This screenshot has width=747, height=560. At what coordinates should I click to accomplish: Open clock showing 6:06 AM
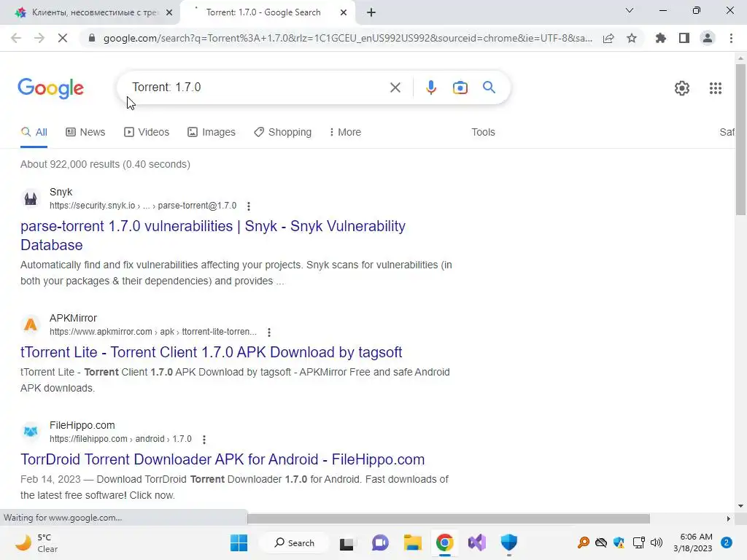click(x=693, y=542)
